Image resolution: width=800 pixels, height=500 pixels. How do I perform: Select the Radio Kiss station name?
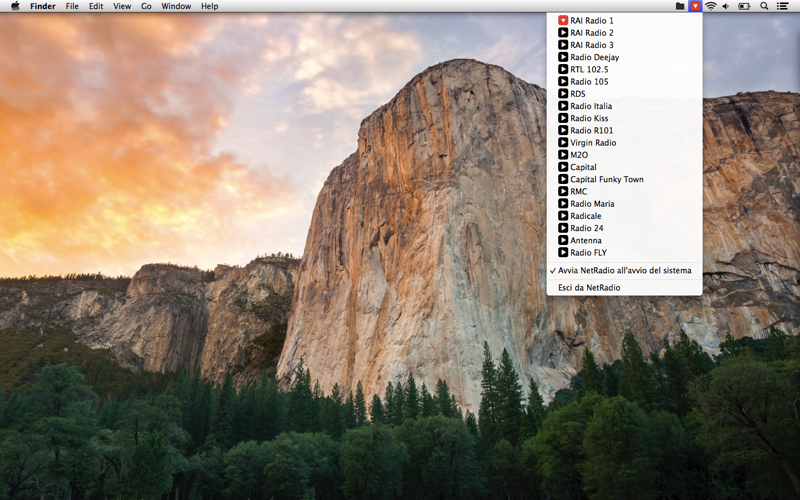(x=589, y=118)
